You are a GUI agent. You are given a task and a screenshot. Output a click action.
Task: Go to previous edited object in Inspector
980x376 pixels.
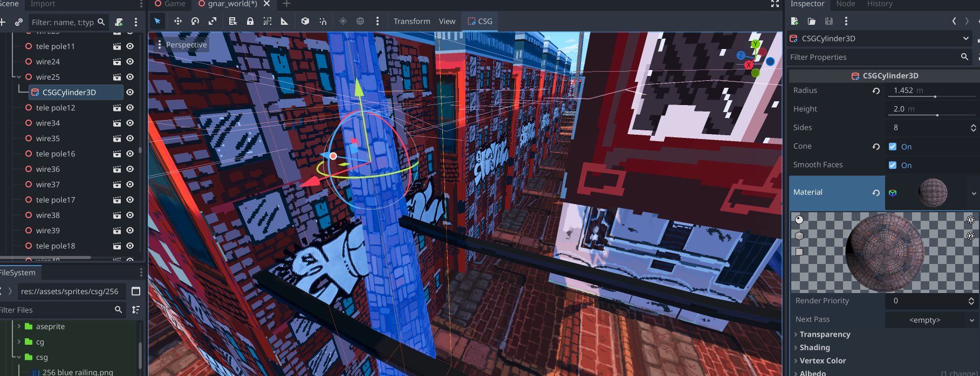(x=954, y=21)
